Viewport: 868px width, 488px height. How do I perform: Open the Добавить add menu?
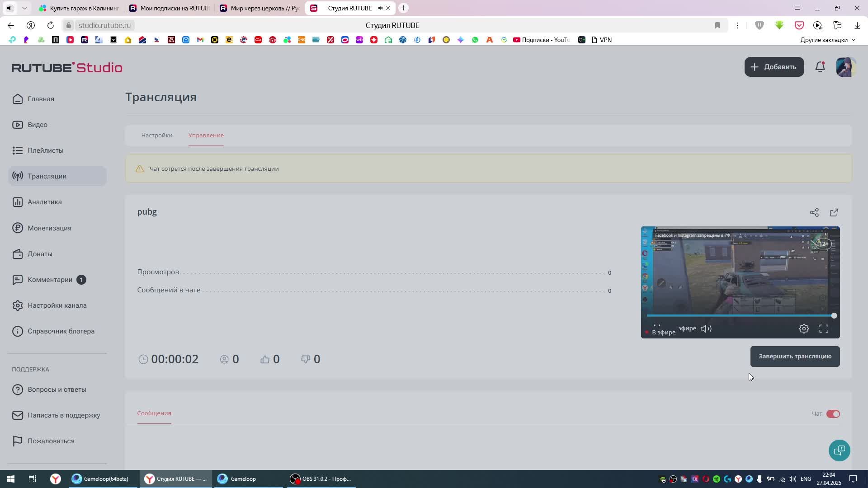pos(774,67)
